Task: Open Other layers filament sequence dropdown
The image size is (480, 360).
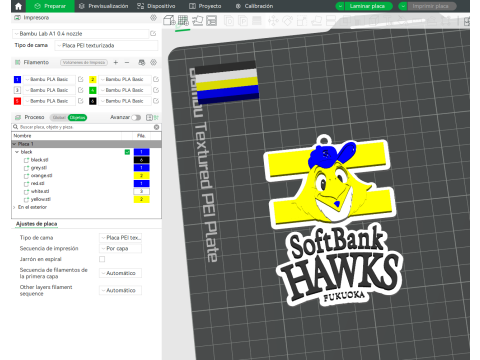Action: click(x=120, y=290)
